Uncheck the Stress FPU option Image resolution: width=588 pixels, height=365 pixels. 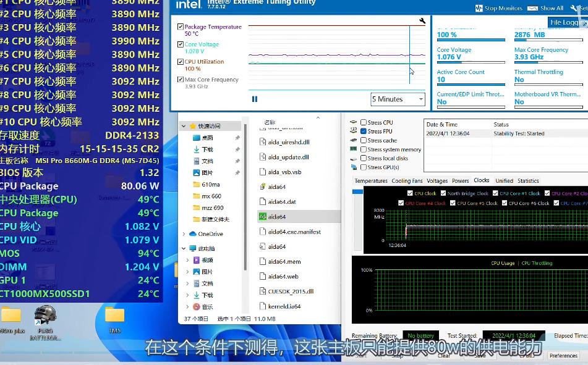coord(364,132)
